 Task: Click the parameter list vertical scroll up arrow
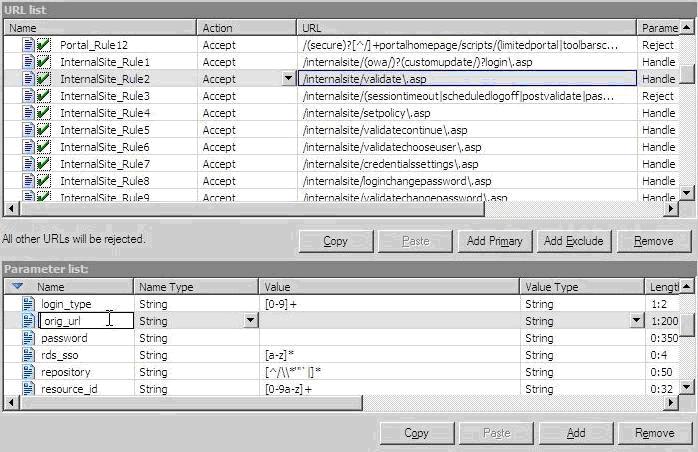coord(686,286)
